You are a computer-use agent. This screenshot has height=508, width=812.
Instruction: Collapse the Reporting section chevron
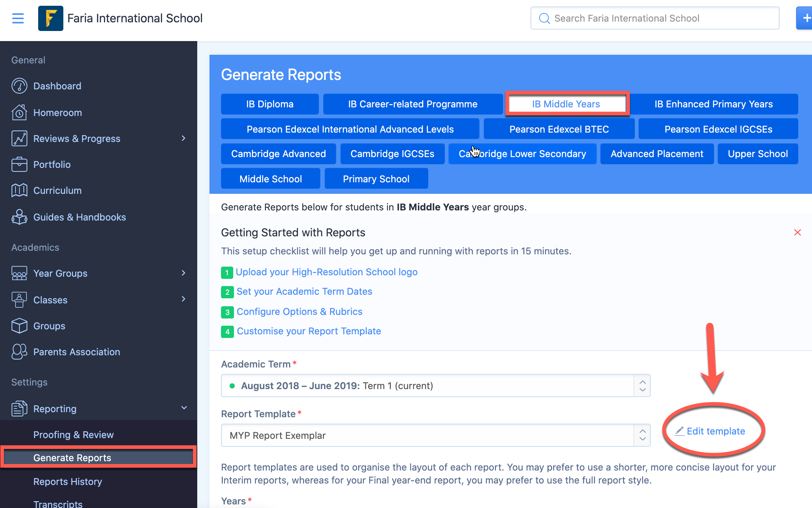click(184, 408)
